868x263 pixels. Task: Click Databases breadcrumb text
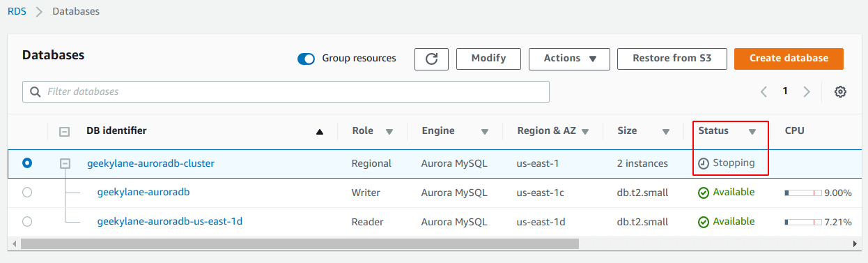(x=76, y=11)
